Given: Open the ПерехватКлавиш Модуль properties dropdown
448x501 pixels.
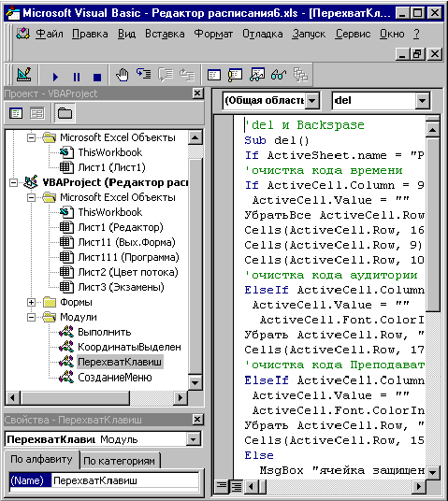Looking at the screenshot, I should click(x=193, y=439).
